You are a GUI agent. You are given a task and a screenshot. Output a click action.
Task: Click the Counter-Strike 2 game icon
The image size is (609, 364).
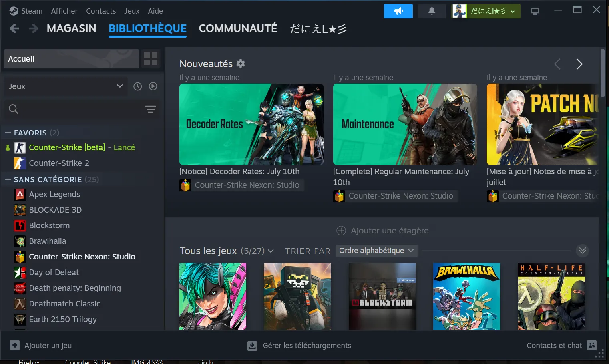(20, 163)
